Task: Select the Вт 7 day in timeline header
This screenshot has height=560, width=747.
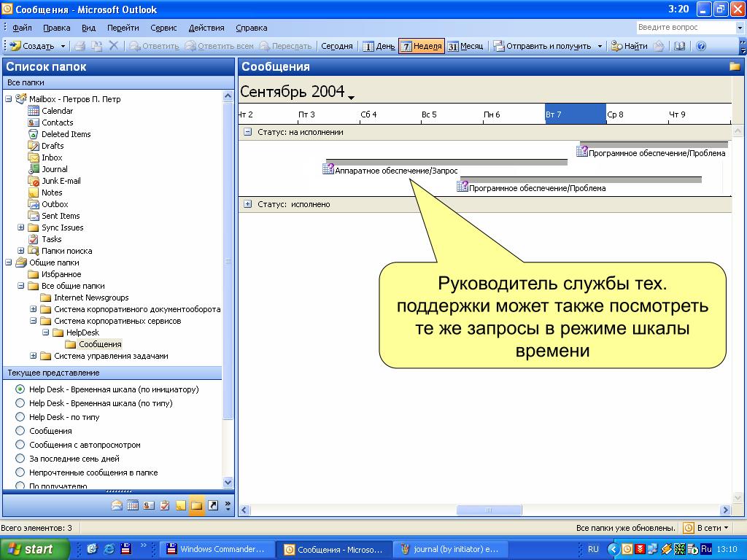Action: 576,114
